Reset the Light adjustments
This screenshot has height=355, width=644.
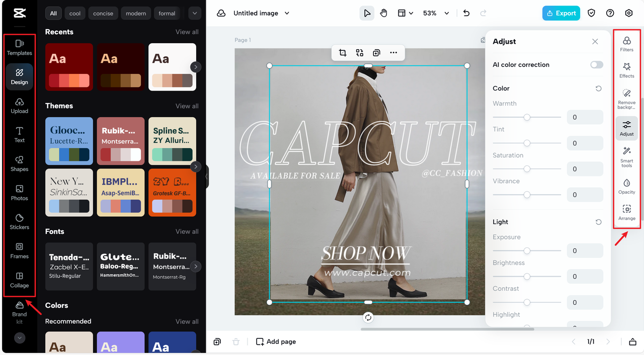598,222
